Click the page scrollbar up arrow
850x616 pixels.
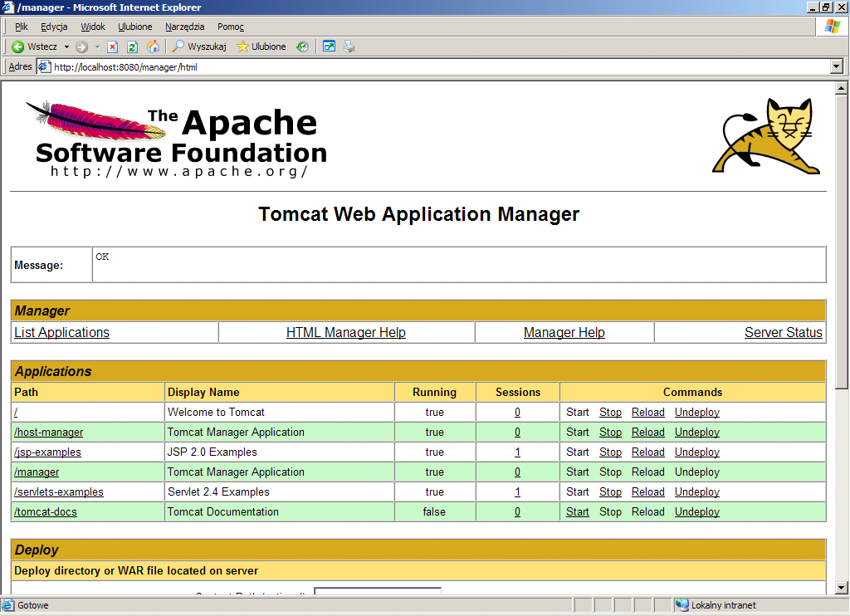[x=842, y=88]
